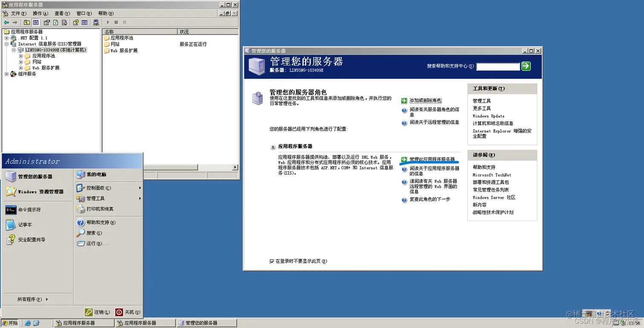Click the green search arrow in Manage Your Server
The image size is (644, 328).
526,66
